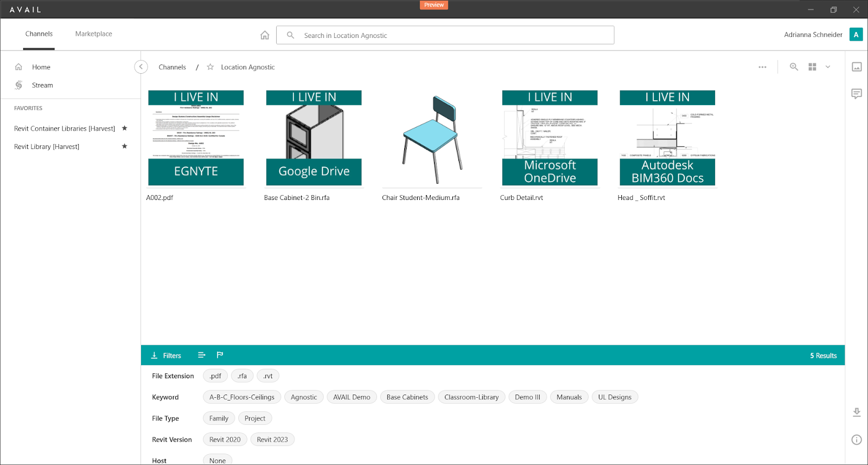
Task: Click the Home icon in the sidebar
Action: [18, 67]
